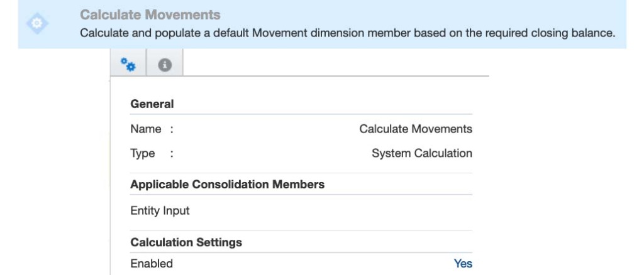Select the Calculate Movements banner title
644x275 pixels.
(x=150, y=14)
